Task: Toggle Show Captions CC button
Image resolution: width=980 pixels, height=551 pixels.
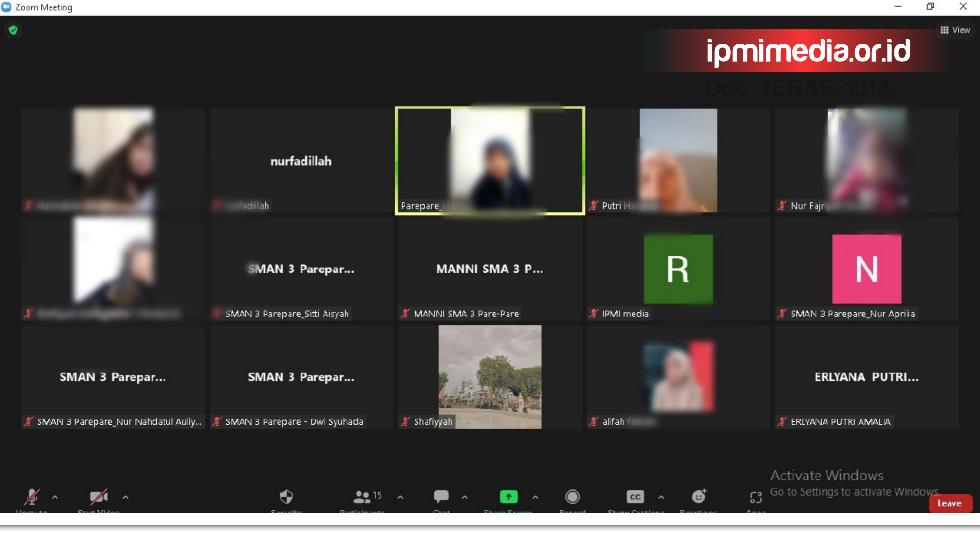Action: click(x=635, y=497)
